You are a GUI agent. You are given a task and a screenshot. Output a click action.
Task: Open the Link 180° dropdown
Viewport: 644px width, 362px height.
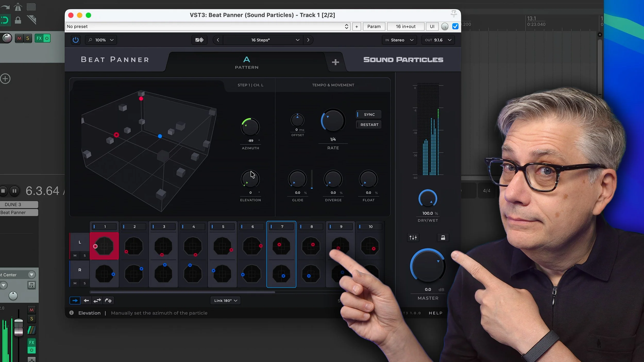tap(225, 300)
